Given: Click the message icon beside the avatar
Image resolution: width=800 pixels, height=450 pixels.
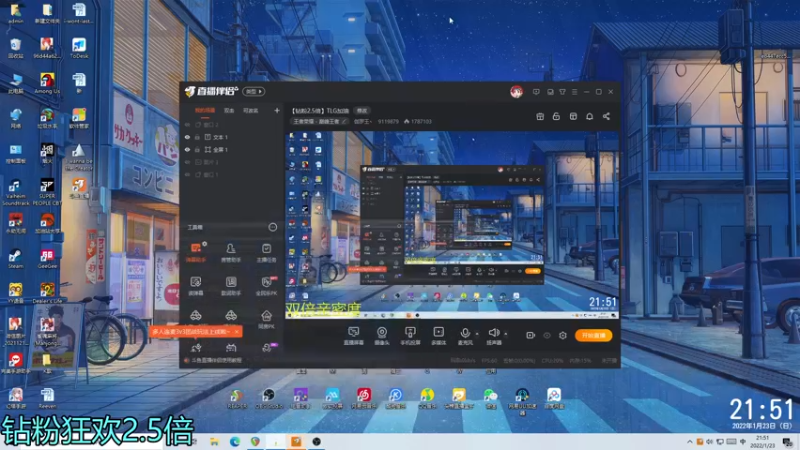Looking at the screenshot, I should click(536, 92).
